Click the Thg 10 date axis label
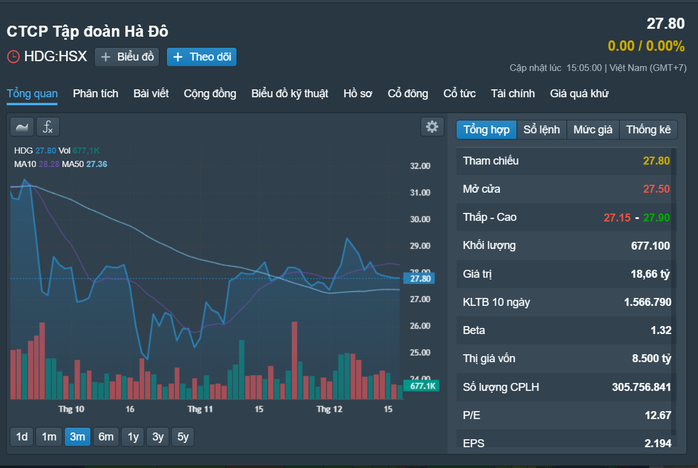The image size is (698, 468). tap(71, 409)
